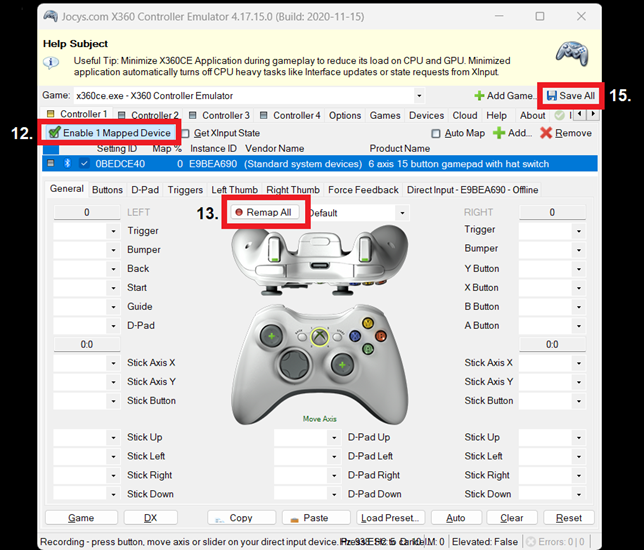Select device row 6 axis 15 button gamepad

(x=320, y=163)
